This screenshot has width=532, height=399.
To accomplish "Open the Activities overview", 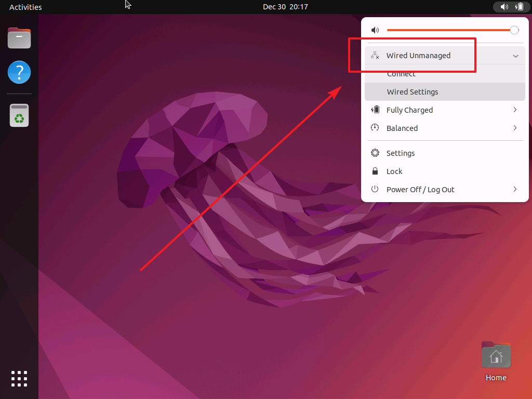I will pyautogui.click(x=25, y=7).
